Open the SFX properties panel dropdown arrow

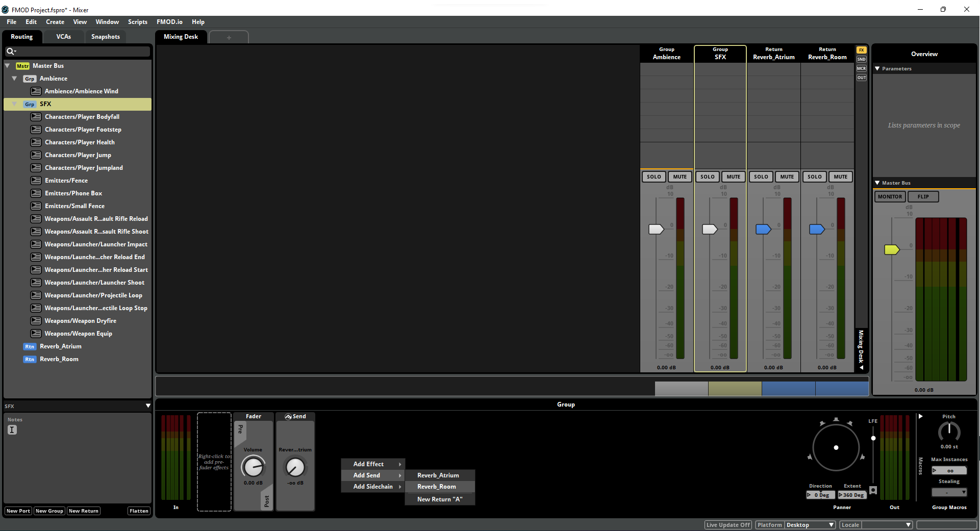pos(148,406)
